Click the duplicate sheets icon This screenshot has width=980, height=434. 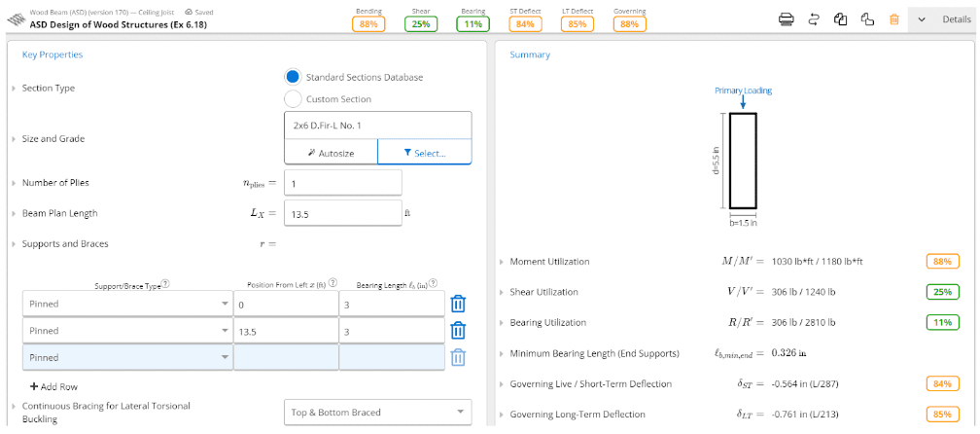[841, 19]
